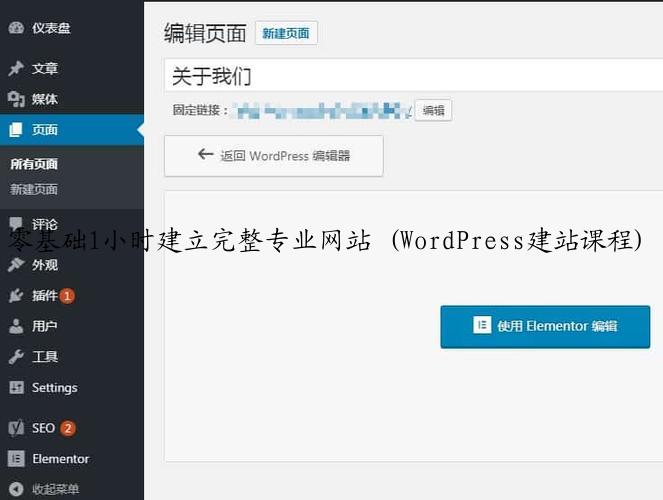Click the Posts pushpin icon

pos(16,68)
